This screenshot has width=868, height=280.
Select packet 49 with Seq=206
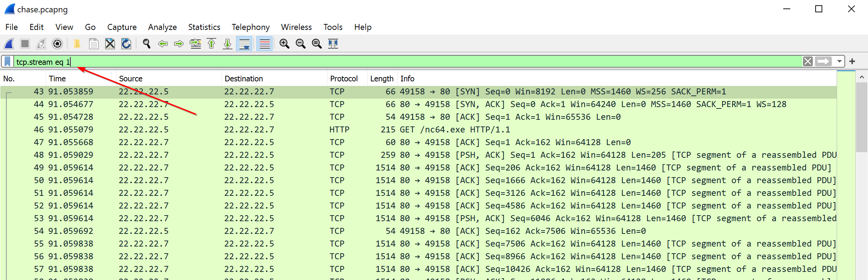tap(419, 168)
